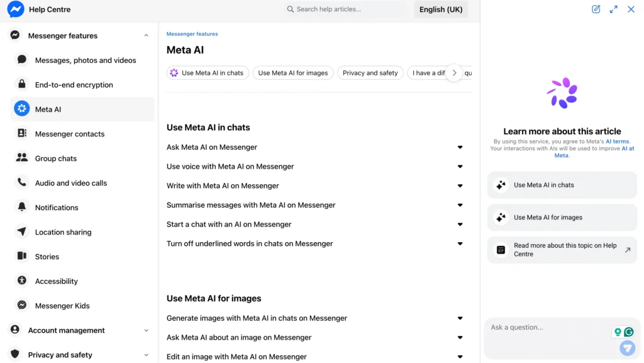Click the Notifications bell icon

[x=22, y=207]
